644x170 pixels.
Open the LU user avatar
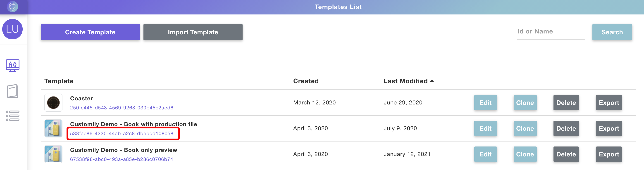(x=12, y=29)
